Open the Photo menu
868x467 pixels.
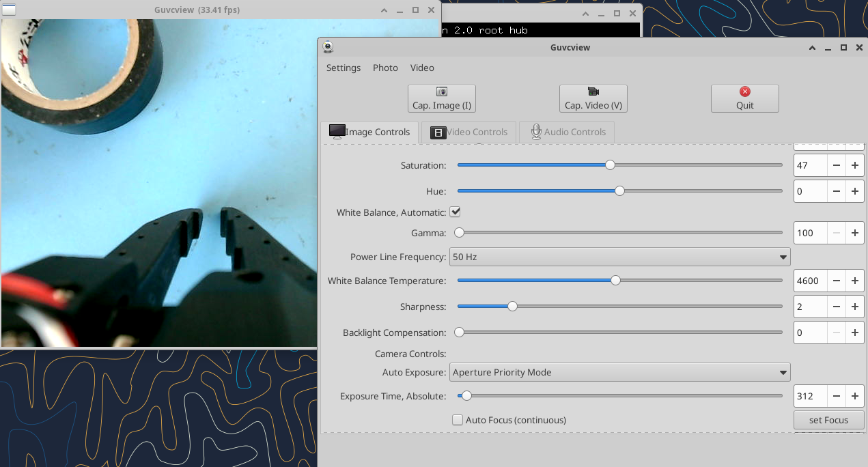coord(385,68)
